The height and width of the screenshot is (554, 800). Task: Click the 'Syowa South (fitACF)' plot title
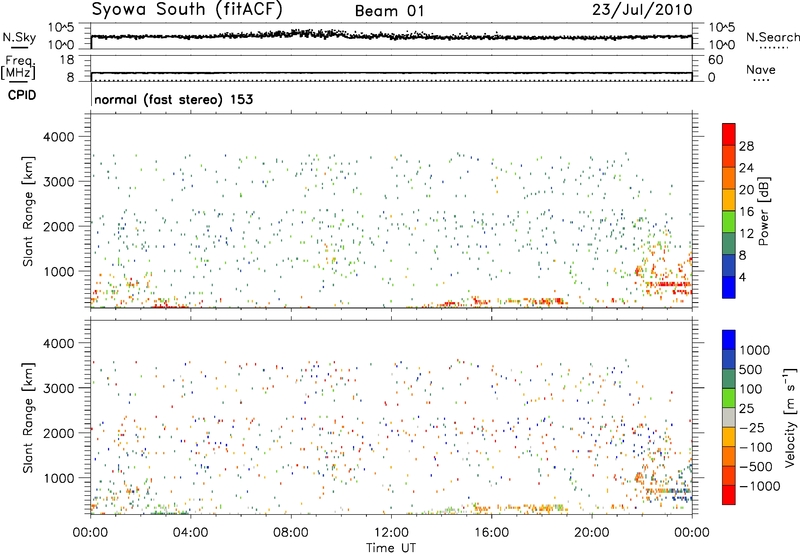pyautogui.click(x=187, y=9)
